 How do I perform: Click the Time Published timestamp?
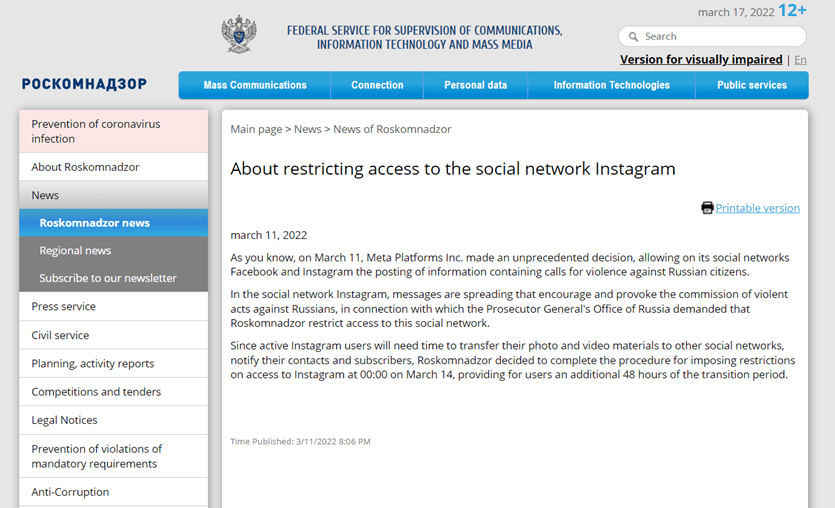click(x=300, y=441)
